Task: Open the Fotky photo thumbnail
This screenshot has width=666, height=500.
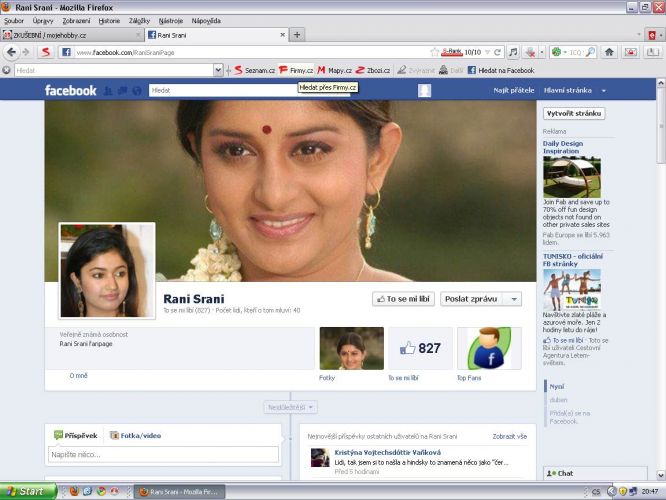Action: (352, 348)
